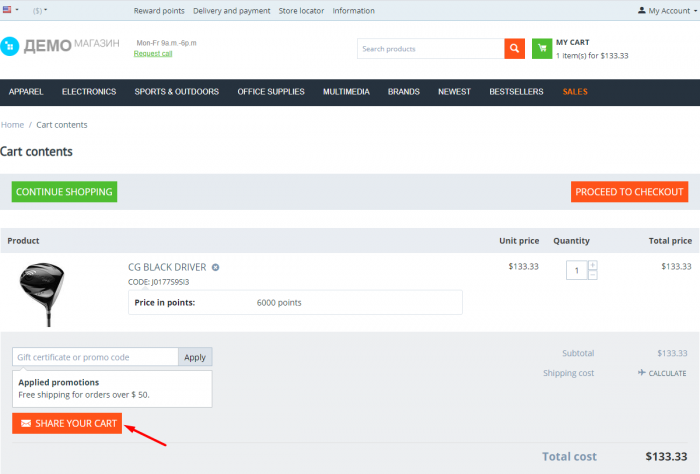Click Proceed to Checkout button

coord(629,192)
